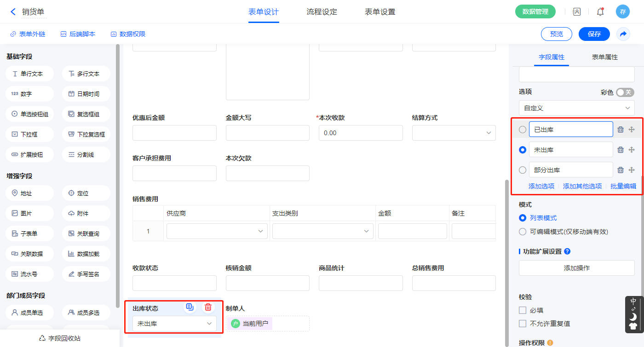Screen dimensions: 644x347
Task: Toggle the 彩色 switch
Action: pyautogui.click(x=625, y=92)
